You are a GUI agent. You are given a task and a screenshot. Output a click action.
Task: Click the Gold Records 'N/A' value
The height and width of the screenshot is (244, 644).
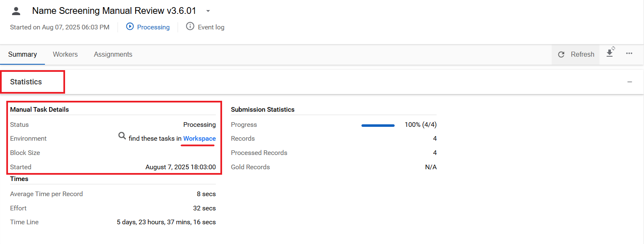pos(431,167)
